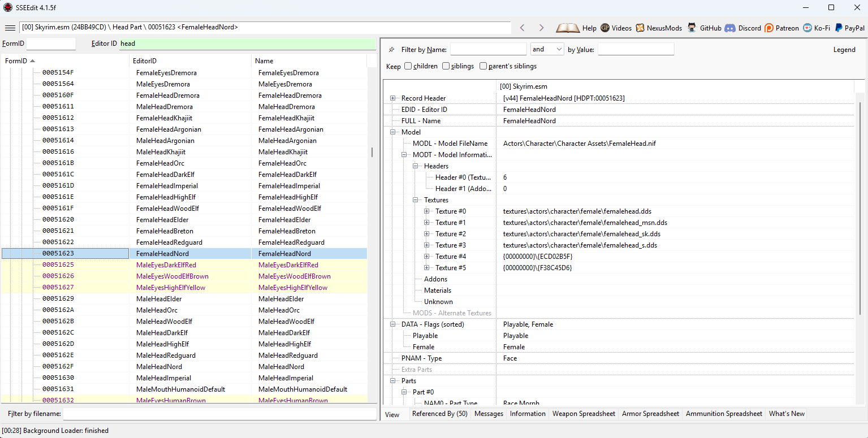Go back with the left arrow
This screenshot has height=438, width=868.
tap(522, 28)
